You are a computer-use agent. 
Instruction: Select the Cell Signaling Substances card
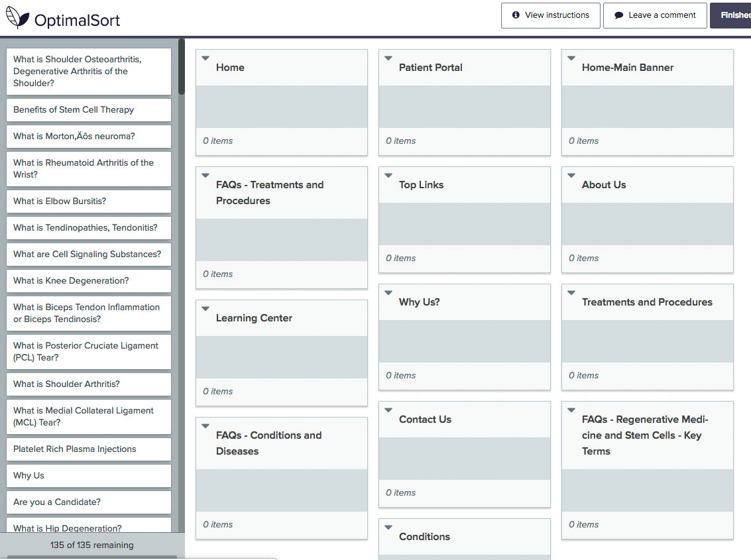pos(89,254)
